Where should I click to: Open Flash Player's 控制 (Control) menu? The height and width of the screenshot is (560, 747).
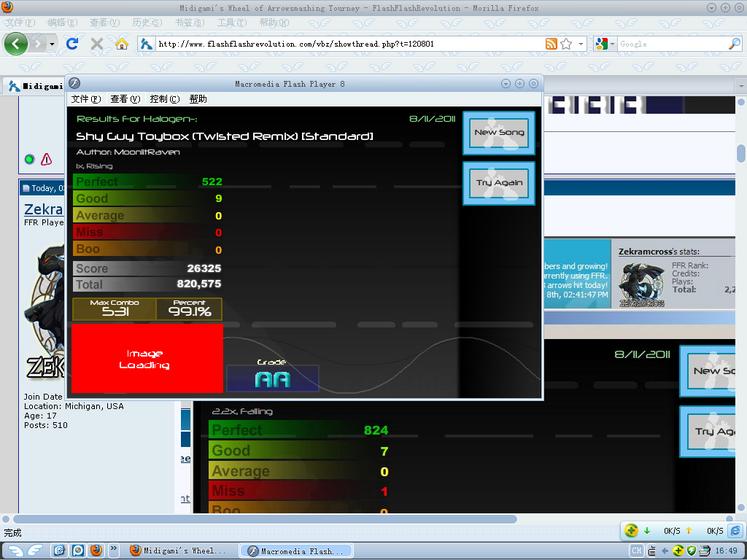tap(164, 99)
